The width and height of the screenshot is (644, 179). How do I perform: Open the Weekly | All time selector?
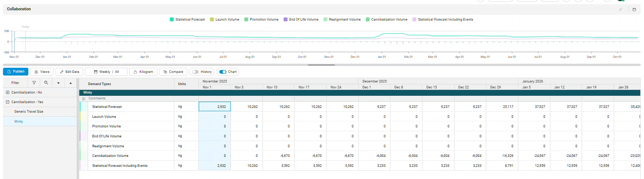107,72
